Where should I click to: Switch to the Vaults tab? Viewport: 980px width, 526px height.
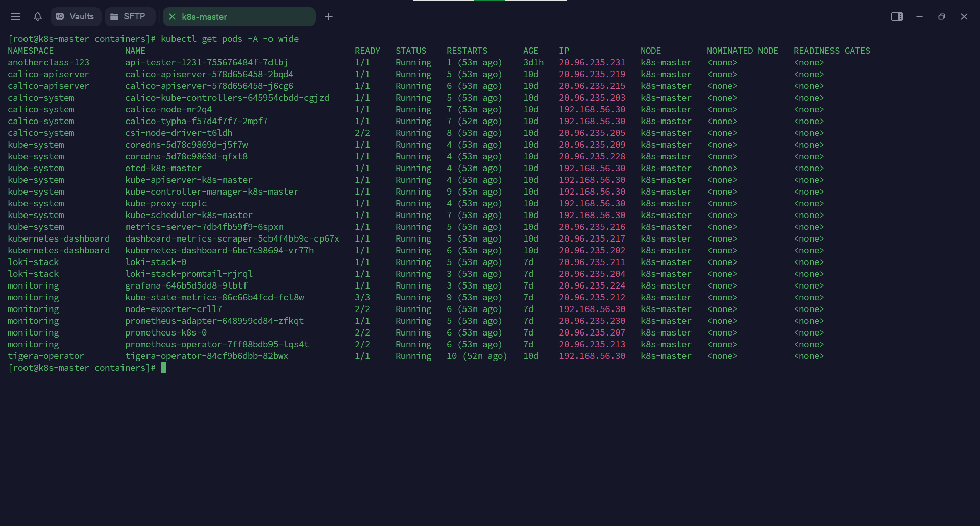tap(76, 17)
